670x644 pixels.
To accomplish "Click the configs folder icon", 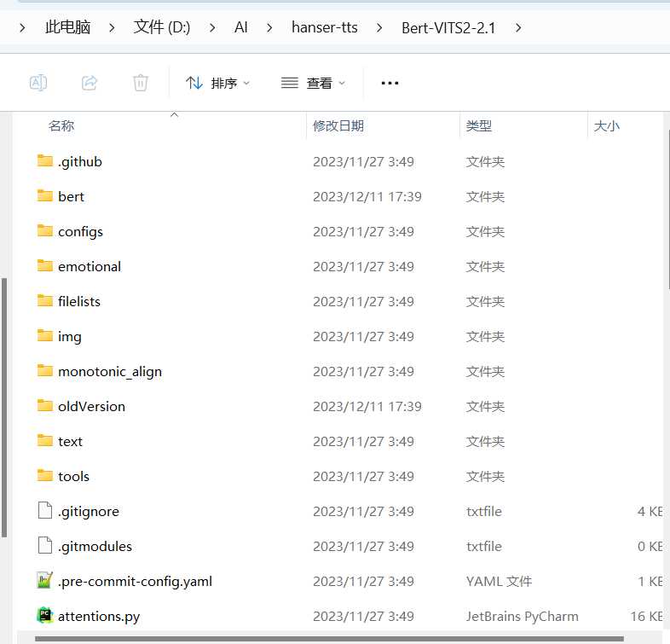I will click(45, 231).
